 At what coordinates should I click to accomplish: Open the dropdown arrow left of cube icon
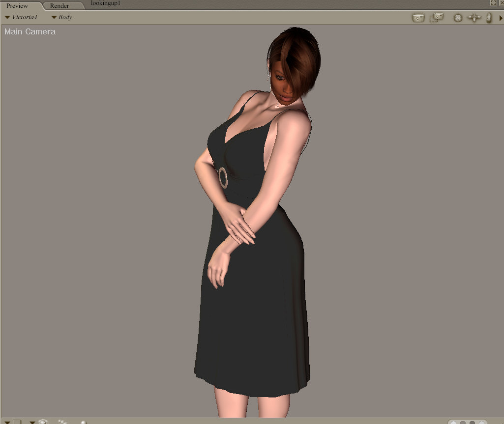[32, 422]
